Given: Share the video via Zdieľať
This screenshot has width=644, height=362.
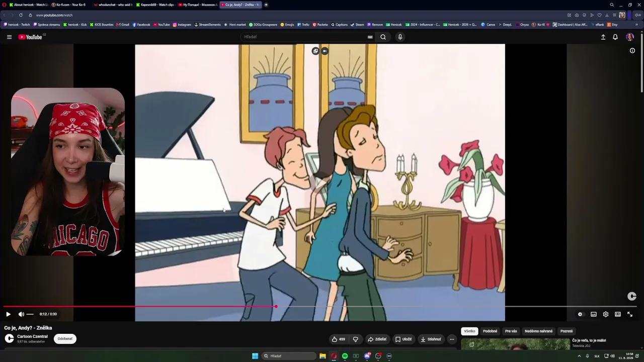Looking at the screenshot, I should [x=377, y=339].
